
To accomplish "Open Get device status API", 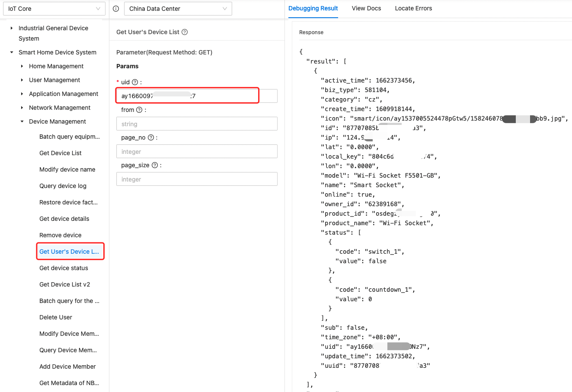I will tap(64, 268).
